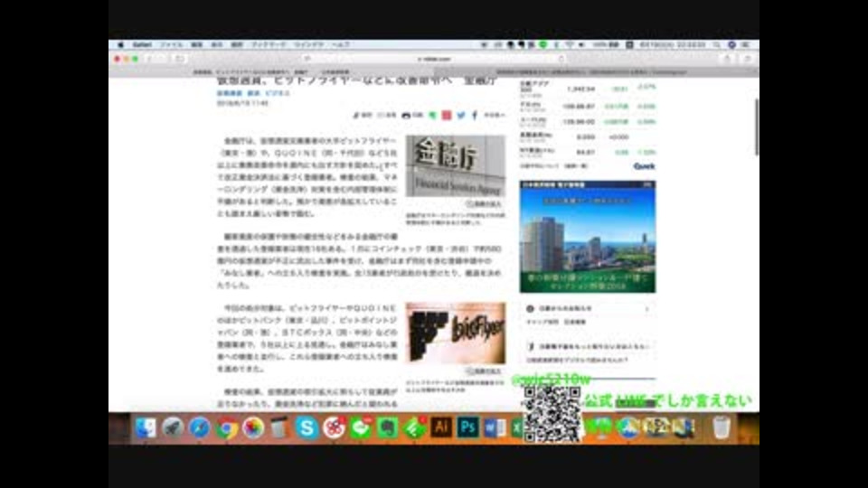Launch Adobe Photoshop from Dock

tap(467, 427)
